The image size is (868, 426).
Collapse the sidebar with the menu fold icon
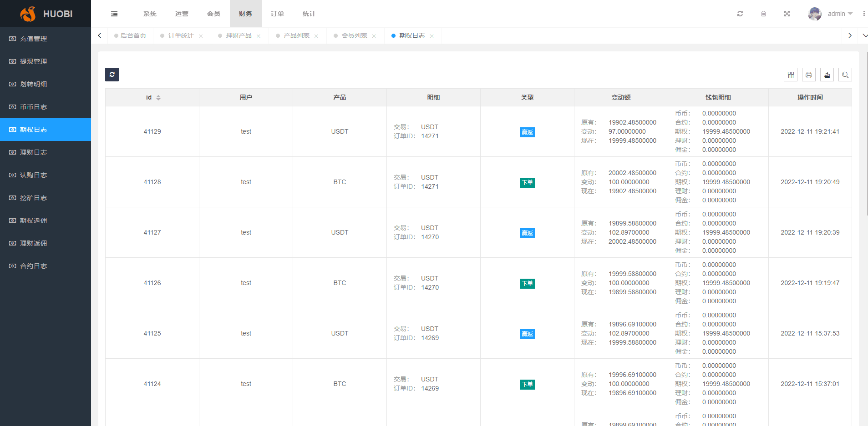[114, 14]
